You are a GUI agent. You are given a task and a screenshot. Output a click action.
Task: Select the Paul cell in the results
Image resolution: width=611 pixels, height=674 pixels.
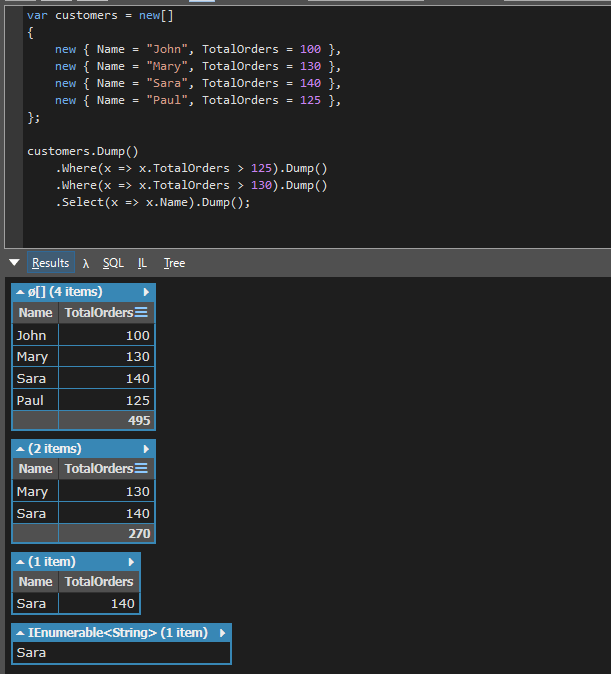(35, 400)
